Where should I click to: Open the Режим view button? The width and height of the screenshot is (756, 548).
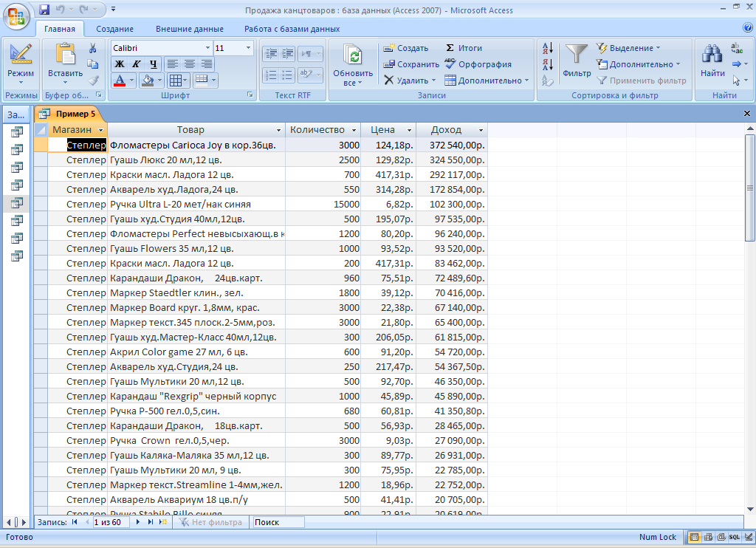[x=21, y=64]
